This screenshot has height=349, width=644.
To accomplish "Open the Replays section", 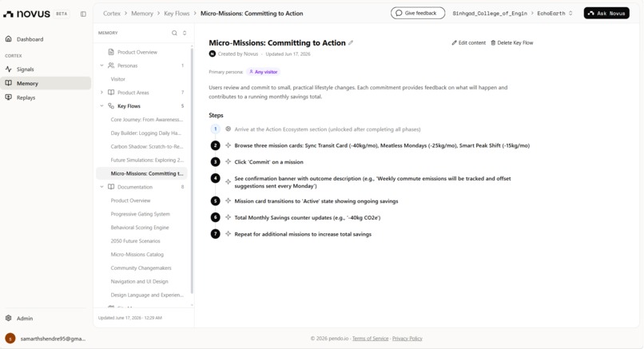I will (x=26, y=97).
